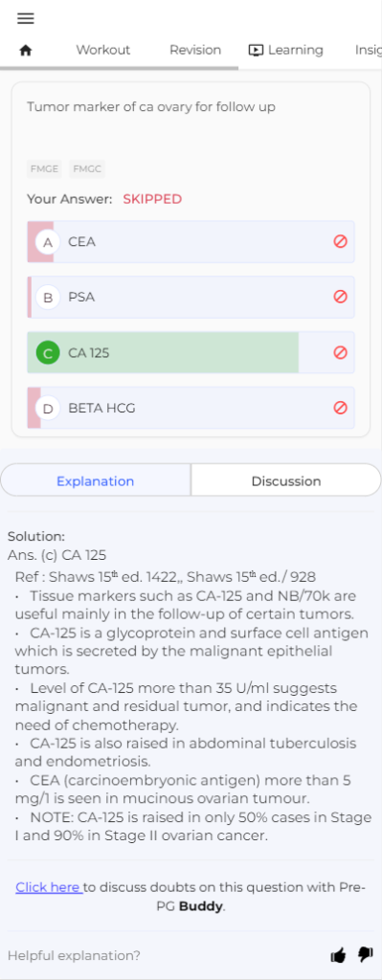The height and width of the screenshot is (980, 382).
Task: Follow the 'Click here' link
Action: point(49,887)
